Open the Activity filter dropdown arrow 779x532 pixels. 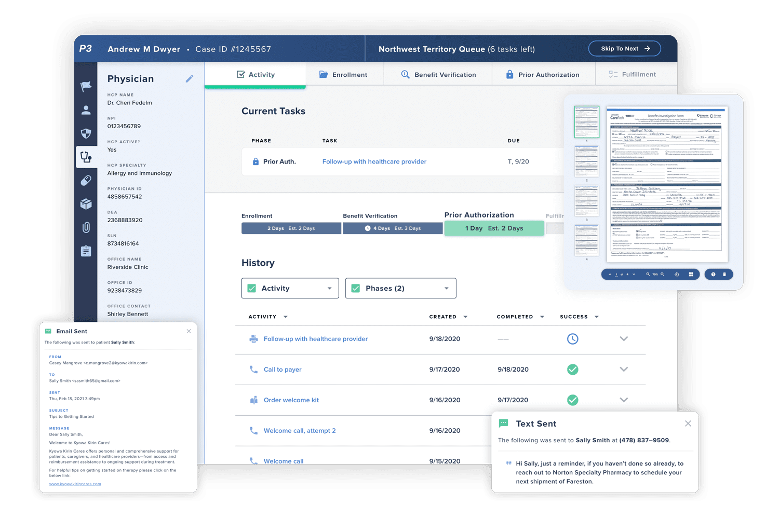[x=329, y=289]
